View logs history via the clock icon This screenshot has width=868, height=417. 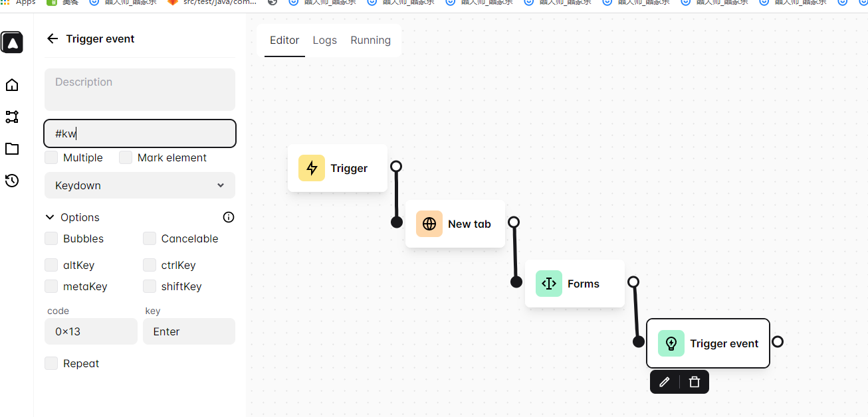(x=12, y=181)
